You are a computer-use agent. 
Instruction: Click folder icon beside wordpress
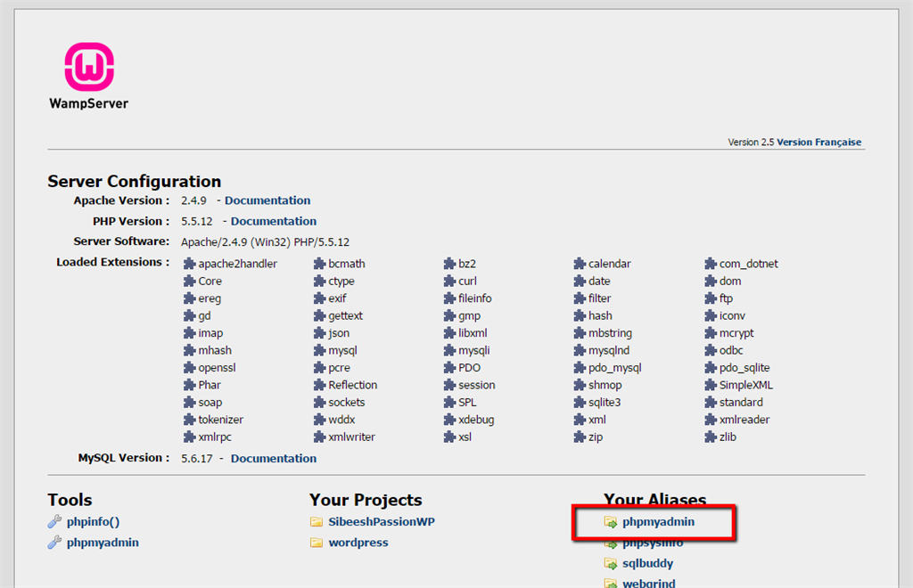coord(317,543)
